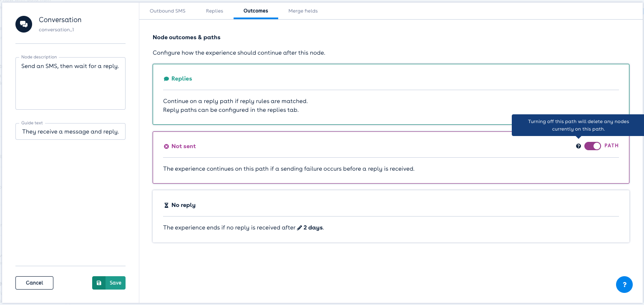The image size is (644, 305).
Task: Focus the Guide text input field
Action: click(70, 131)
